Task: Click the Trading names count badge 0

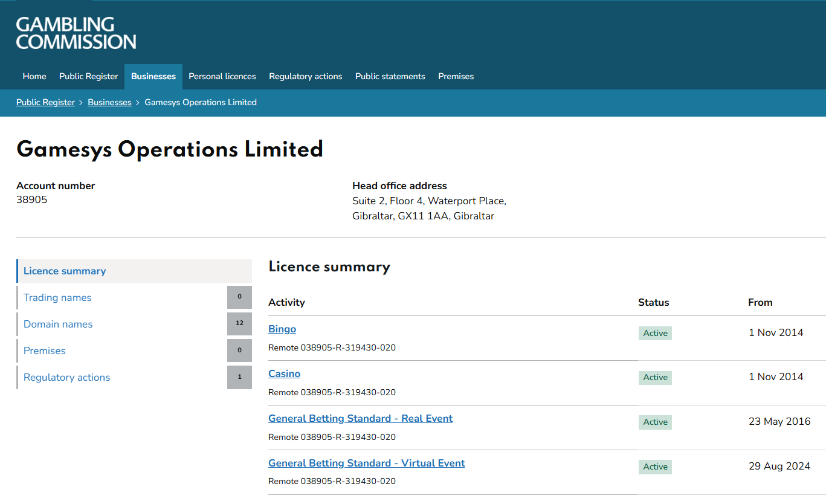Action: (239, 297)
